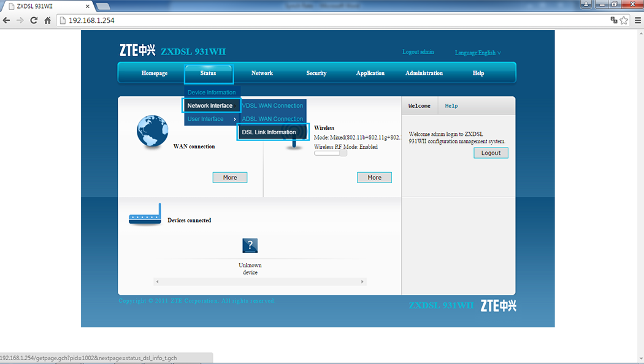This screenshot has height=364, width=644.
Task: Click the Unknown device label
Action: [x=250, y=269]
